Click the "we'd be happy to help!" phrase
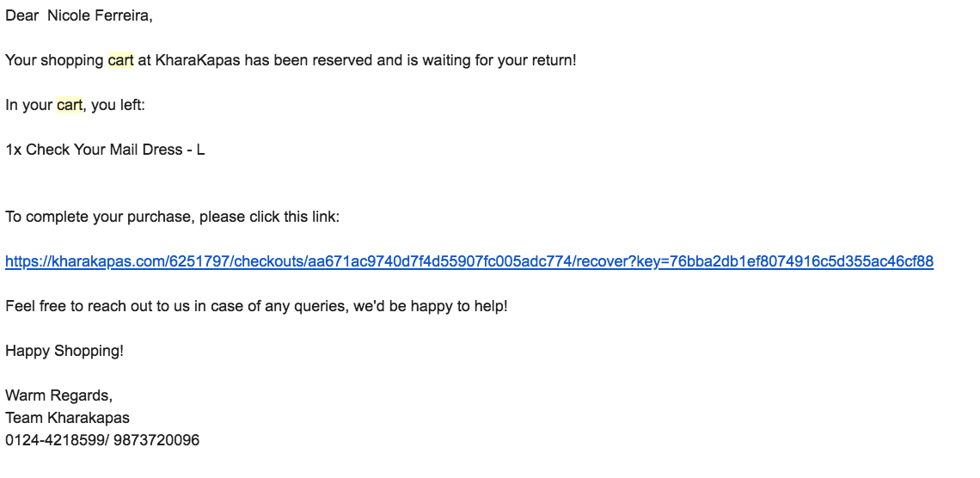This screenshot has height=478, width=980. [431, 306]
